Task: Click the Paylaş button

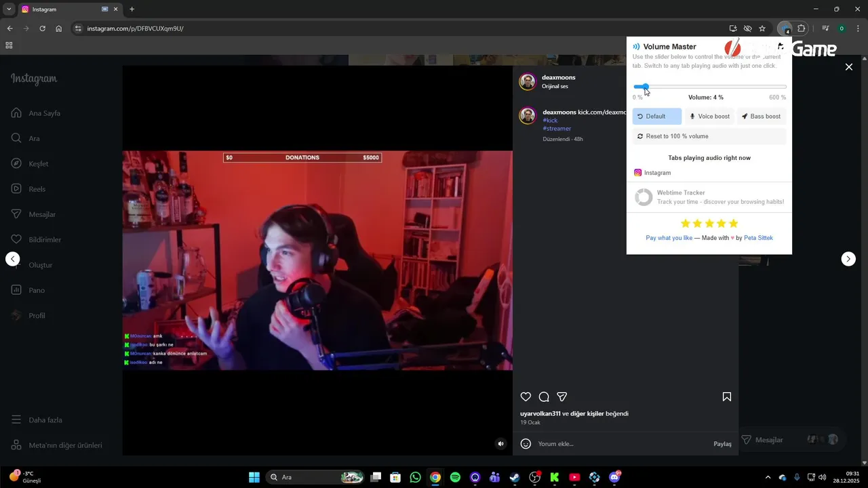Action: coord(722,444)
